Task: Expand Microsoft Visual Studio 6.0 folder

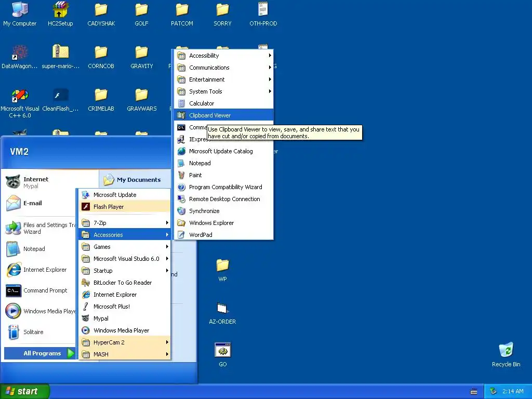Action: (125, 259)
